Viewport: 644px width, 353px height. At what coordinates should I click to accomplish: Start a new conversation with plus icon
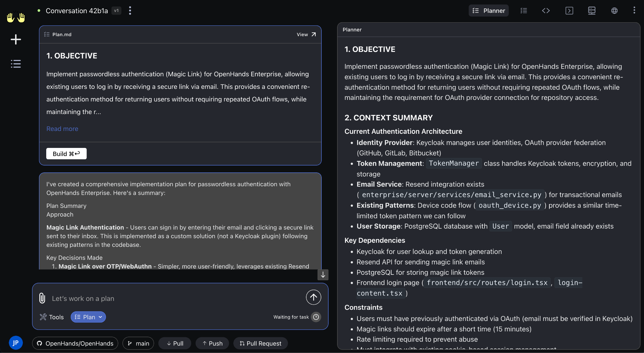tap(16, 40)
